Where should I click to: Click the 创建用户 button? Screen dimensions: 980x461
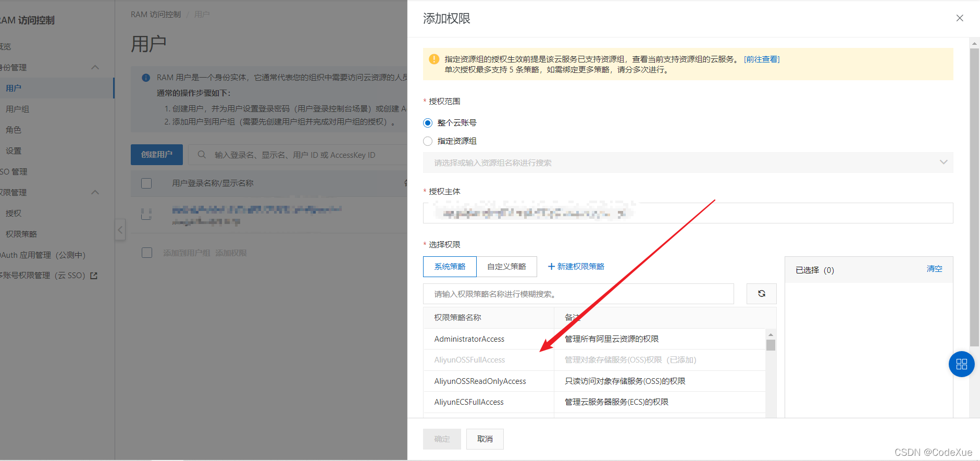coord(157,155)
